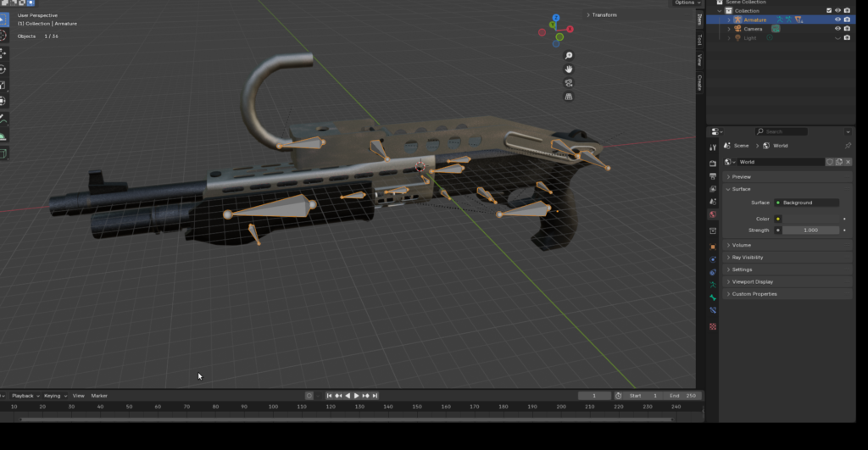Image resolution: width=868 pixels, height=450 pixels.
Task: Open the Tool properties tab
Action: click(713, 147)
